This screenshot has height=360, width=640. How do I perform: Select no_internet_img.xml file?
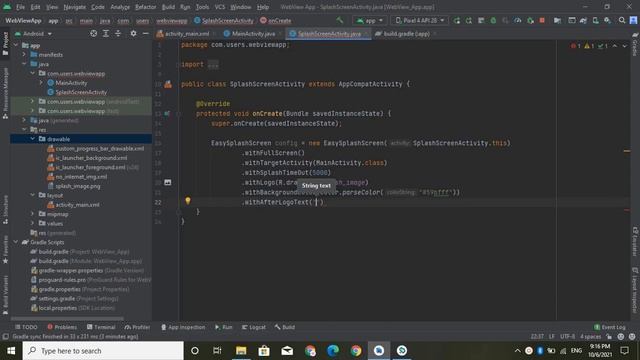point(81,176)
